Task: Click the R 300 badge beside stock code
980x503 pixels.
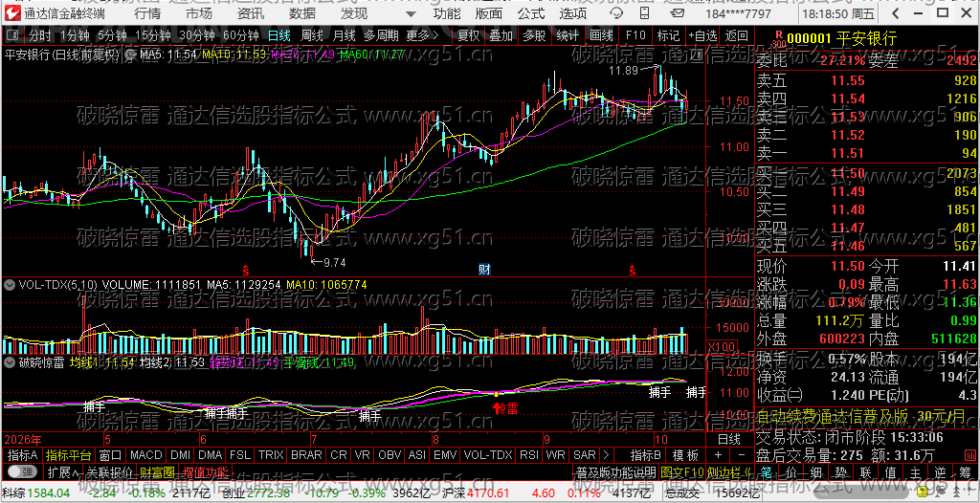Action: point(778,39)
